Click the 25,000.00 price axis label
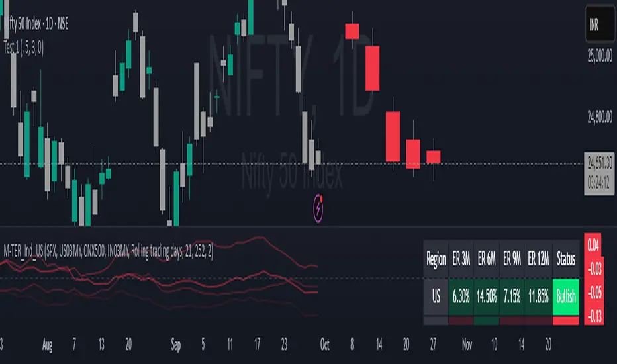Screen dimensions: 617x364 600,56
